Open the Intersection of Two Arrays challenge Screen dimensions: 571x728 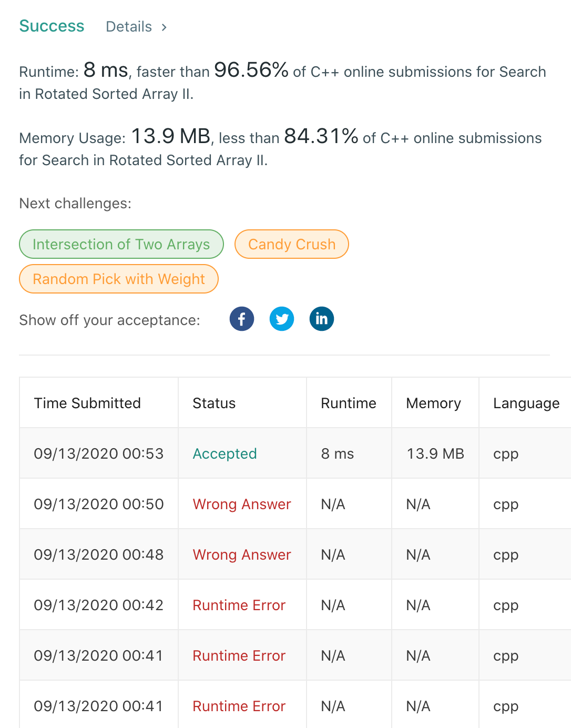pos(121,244)
